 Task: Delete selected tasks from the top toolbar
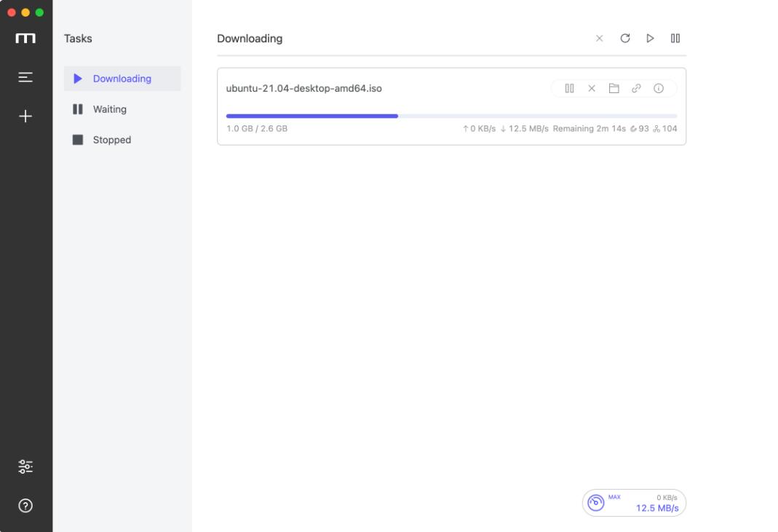[x=599, y=39]
